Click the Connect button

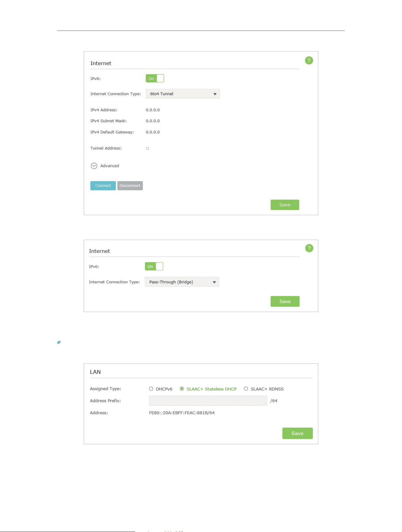(103, 186)
